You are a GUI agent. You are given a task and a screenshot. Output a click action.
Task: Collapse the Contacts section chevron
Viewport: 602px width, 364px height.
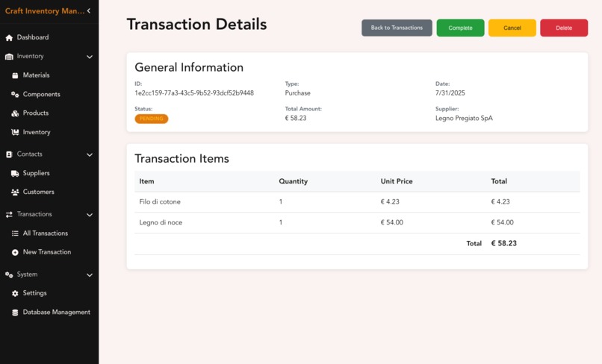coord(90,155)
